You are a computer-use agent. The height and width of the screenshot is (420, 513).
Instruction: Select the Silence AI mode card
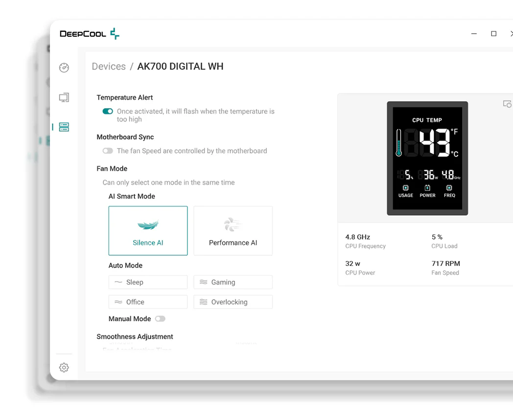pyautogui.click(x=148, y=231)
